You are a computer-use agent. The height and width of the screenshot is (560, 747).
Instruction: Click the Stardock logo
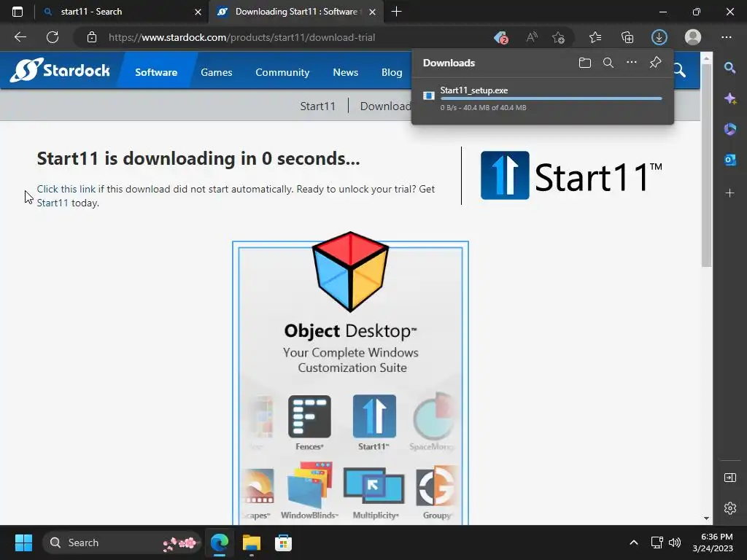click(x=60, y=70)
